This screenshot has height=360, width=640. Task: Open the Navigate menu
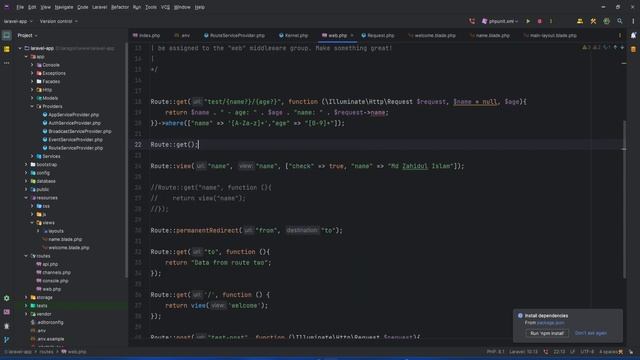[64, 7]
